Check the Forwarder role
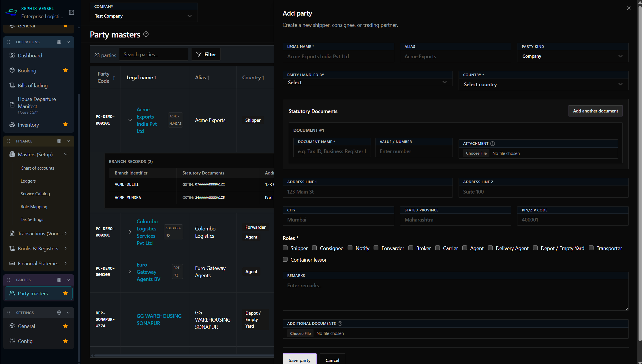The image size is (642, 364). pyautogui.click(x=376, y=248)
